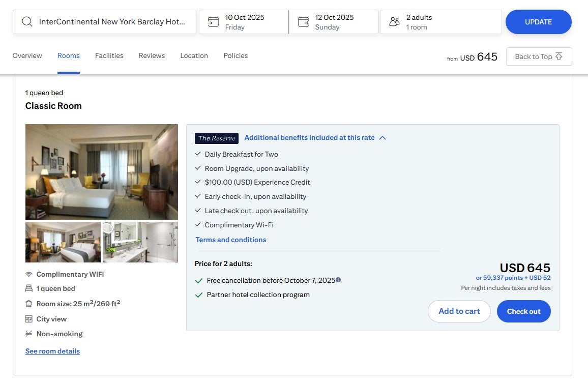
Task: Click the check-out calendar icon
Action: tap(303, 22)
